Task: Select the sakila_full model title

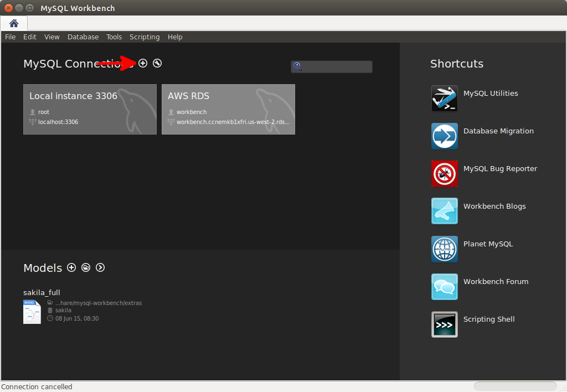Action: (x=42, y=292)
